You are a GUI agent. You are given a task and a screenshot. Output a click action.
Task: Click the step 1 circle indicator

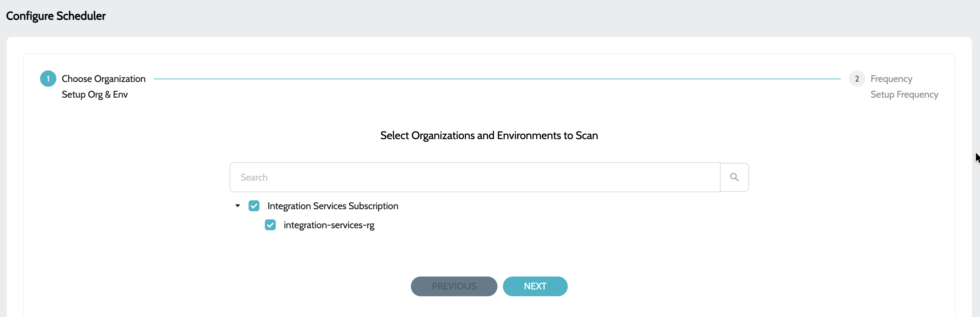pos(48,79)
